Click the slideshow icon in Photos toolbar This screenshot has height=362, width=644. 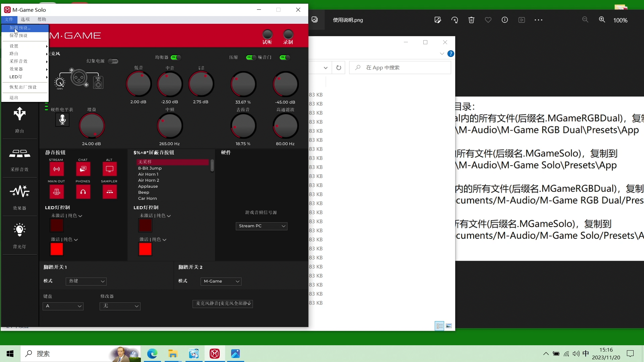click(522, 20)
